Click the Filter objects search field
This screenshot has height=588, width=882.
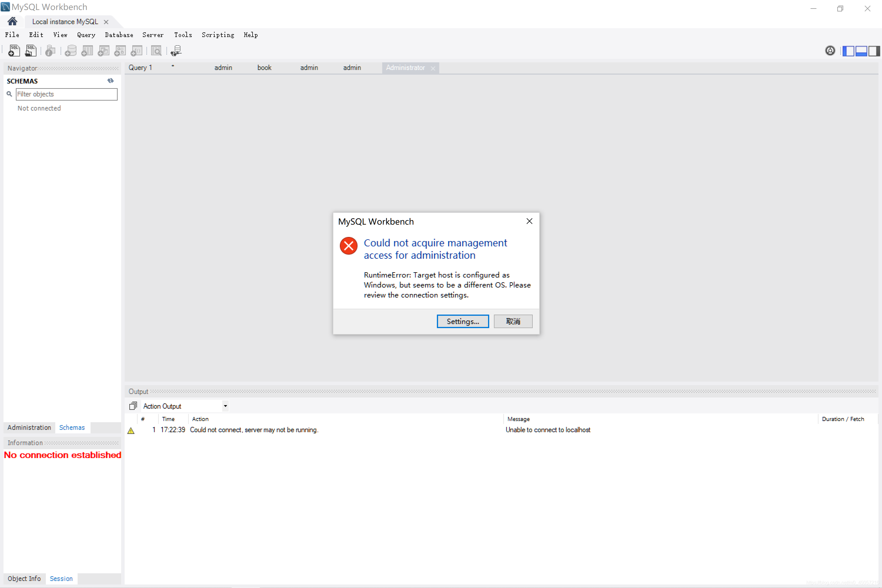[66, 94]
